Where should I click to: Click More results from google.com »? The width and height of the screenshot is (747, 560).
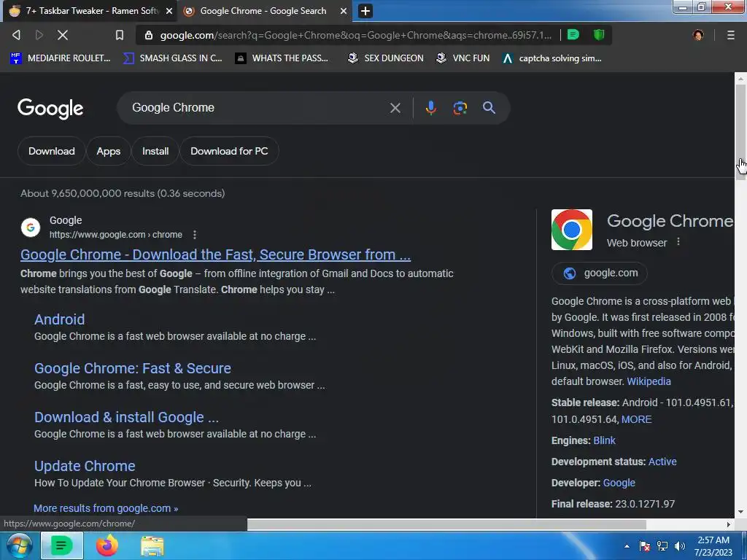click(106, 508)
